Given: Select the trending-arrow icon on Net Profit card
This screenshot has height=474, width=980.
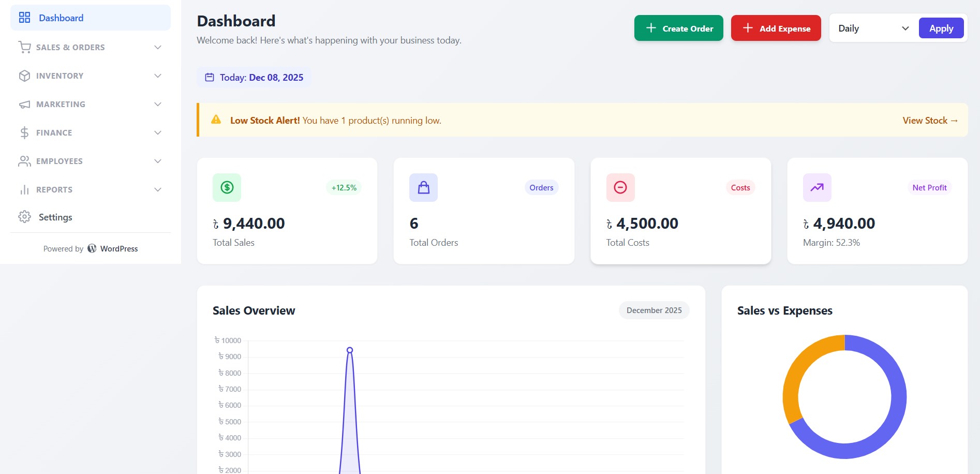Looking at the screenshot, I should point(816,187).
